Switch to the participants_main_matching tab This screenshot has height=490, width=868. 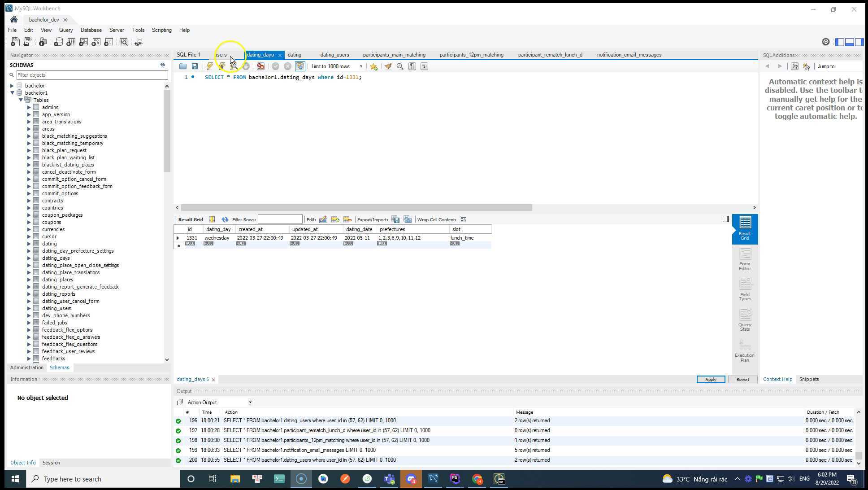394,55
